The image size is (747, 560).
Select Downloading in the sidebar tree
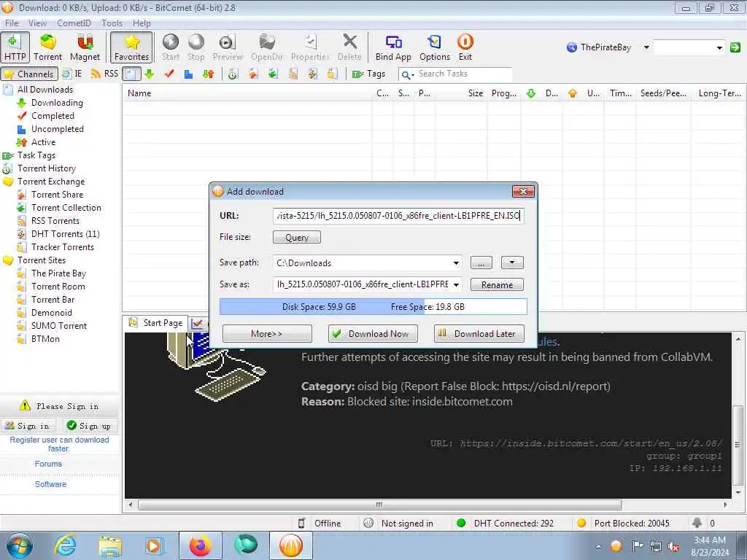click(x=57, y=103)
